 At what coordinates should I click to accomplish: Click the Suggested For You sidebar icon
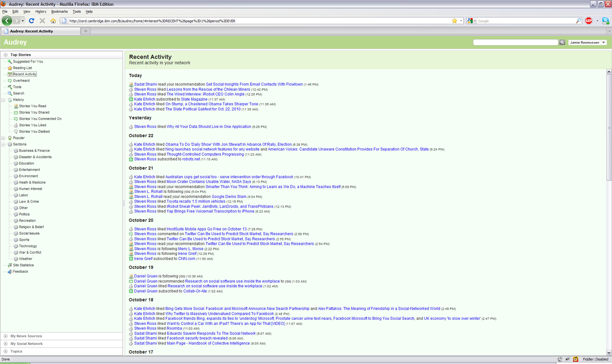coord(10,61)
